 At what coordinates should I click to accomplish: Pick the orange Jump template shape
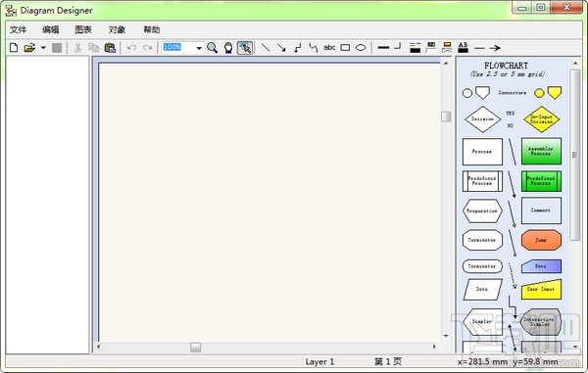click(541, 240)
